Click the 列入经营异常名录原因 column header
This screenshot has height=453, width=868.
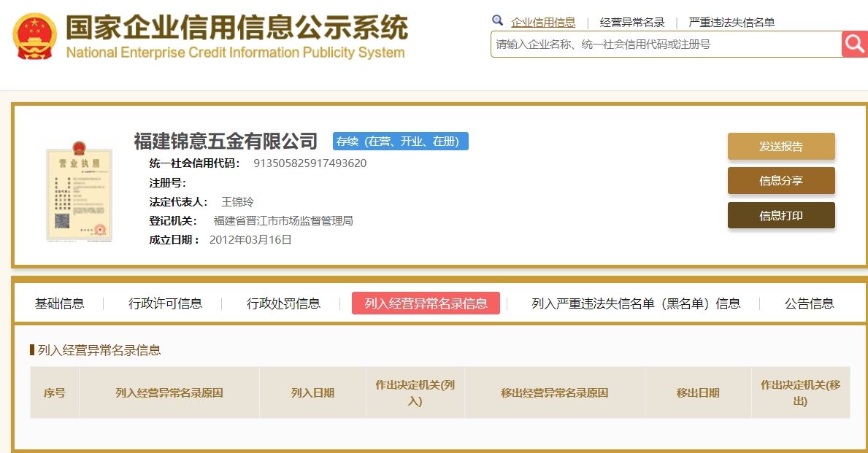click(x=169, y=392)
